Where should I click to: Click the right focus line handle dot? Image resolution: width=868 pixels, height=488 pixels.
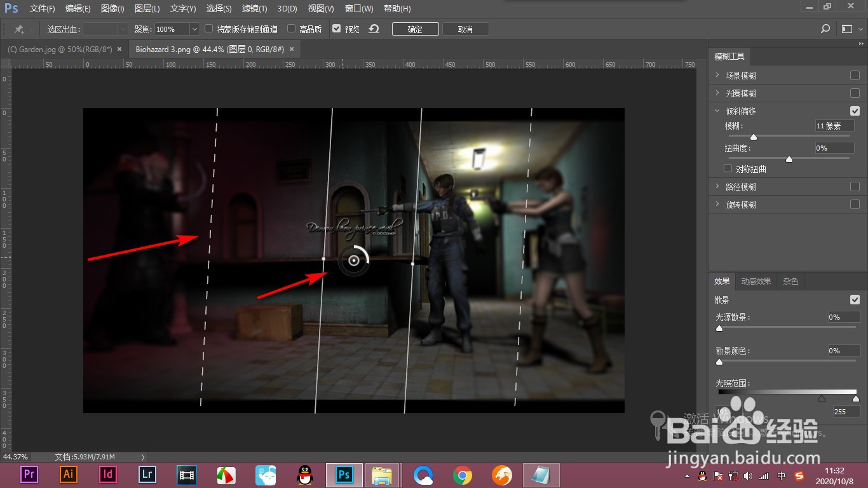click(x=413, y=264)
